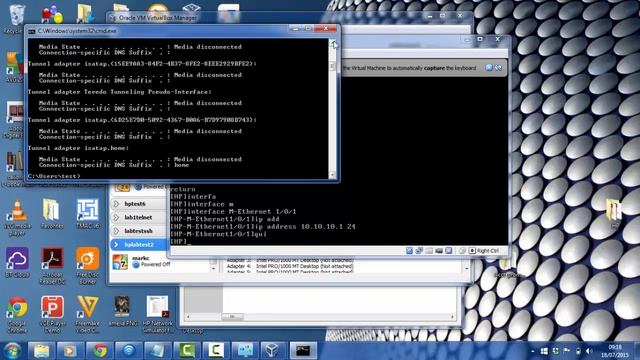Open white Camtasia recorder icon in the taskbar
640x360 pixels.
[216, 351]
